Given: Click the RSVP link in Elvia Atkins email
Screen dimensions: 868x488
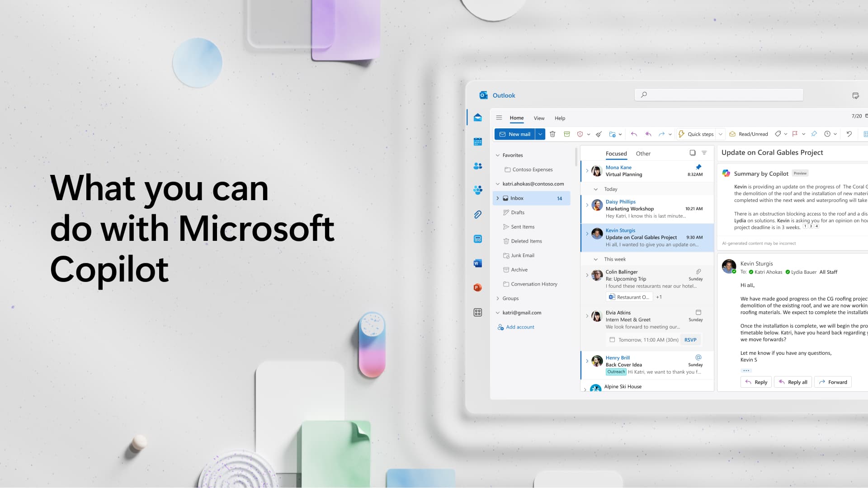Looking at the screenshot, I should (690, 340).
